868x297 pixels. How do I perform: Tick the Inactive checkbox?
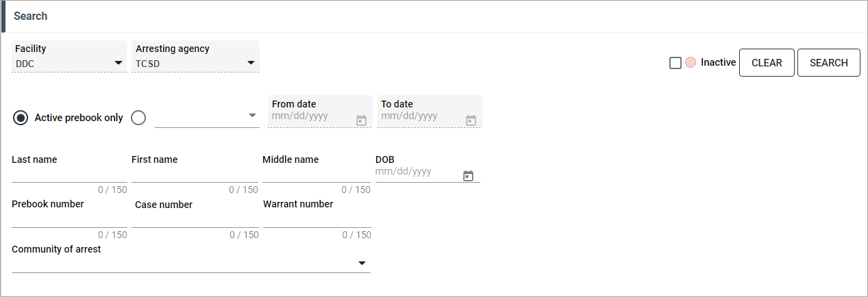click(x=675, y=63)
